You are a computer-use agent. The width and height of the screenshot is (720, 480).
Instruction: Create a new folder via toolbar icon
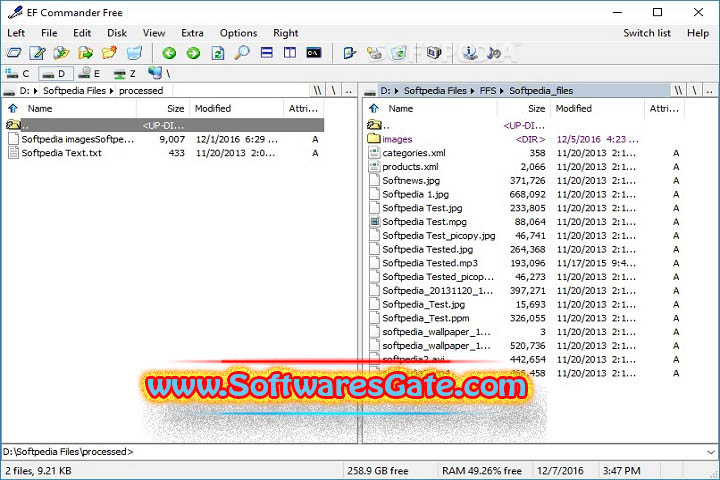[x=109, y=53]
